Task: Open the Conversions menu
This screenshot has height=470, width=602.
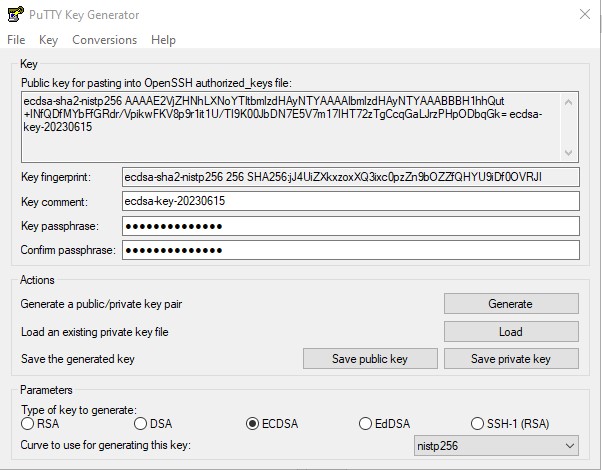Action: (104, 40)
